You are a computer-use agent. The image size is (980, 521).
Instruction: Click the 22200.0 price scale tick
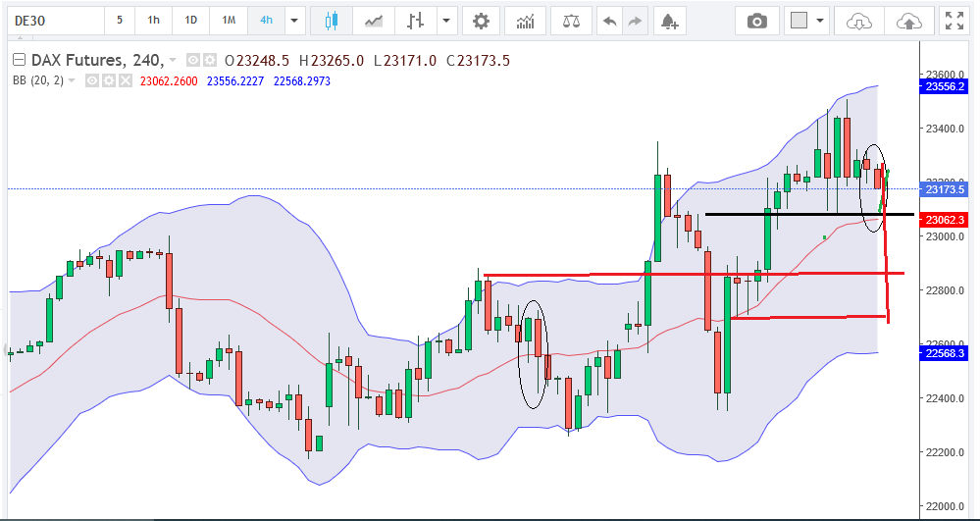coord(947,452)
